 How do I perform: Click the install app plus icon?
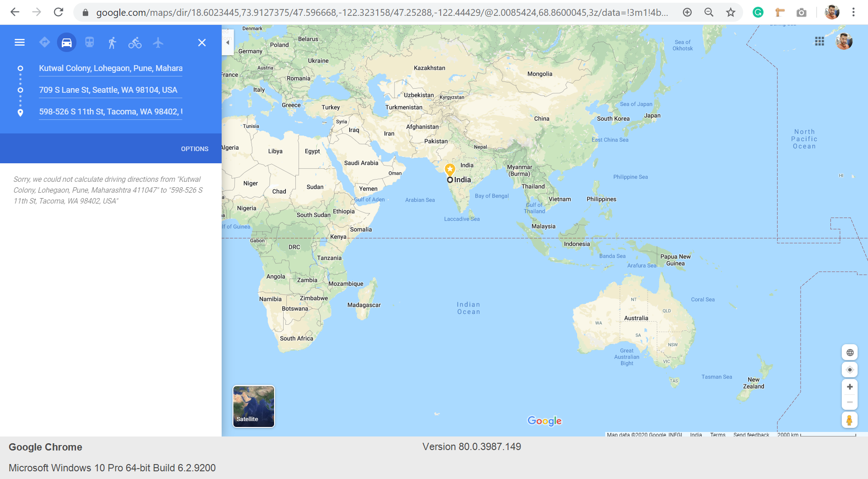687,13
